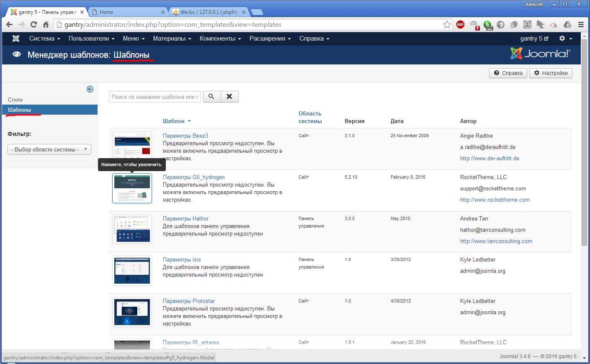
Task: Click the Hathor template thumbnail
Action: (x=132, y=229)
